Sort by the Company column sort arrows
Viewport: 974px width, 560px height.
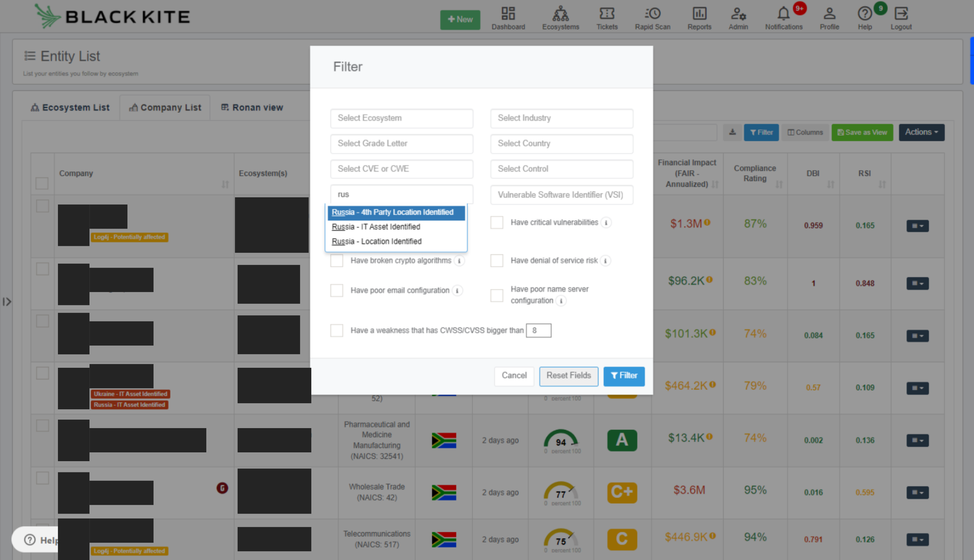click(225, 185)
